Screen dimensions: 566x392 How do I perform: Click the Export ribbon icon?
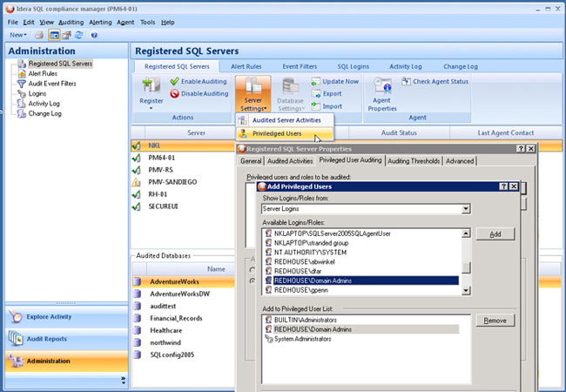[x=316, y=94]
